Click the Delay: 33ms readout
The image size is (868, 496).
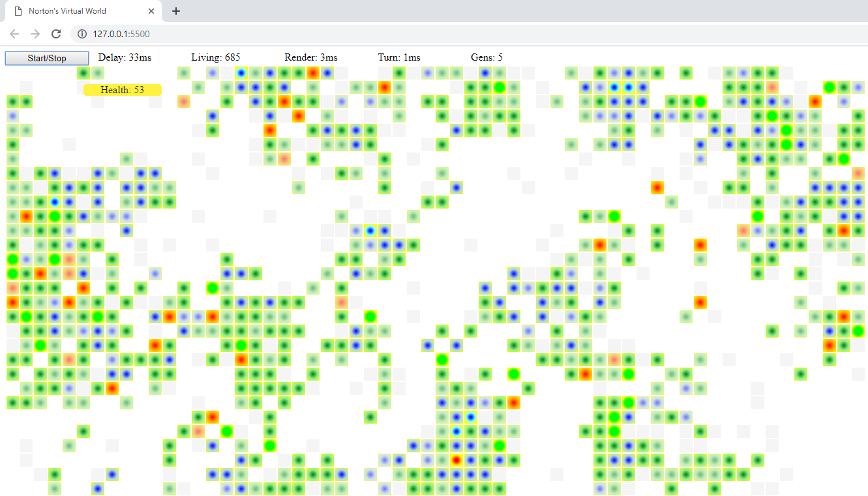point(125,57)
